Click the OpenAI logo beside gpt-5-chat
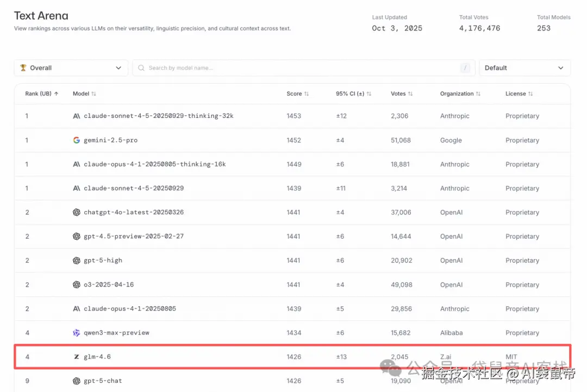Viewport: 587px width, 392px height. click(x=77, y=381)
